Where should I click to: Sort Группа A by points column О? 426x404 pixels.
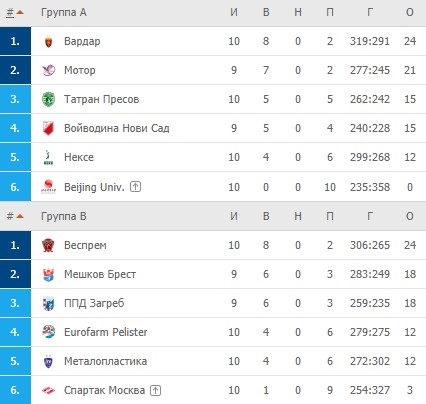point(410,13)
